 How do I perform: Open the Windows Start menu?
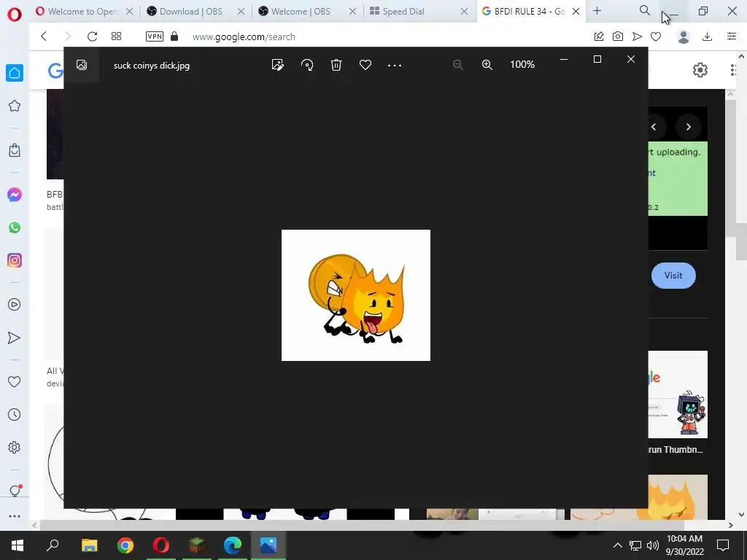coord(18,545)
